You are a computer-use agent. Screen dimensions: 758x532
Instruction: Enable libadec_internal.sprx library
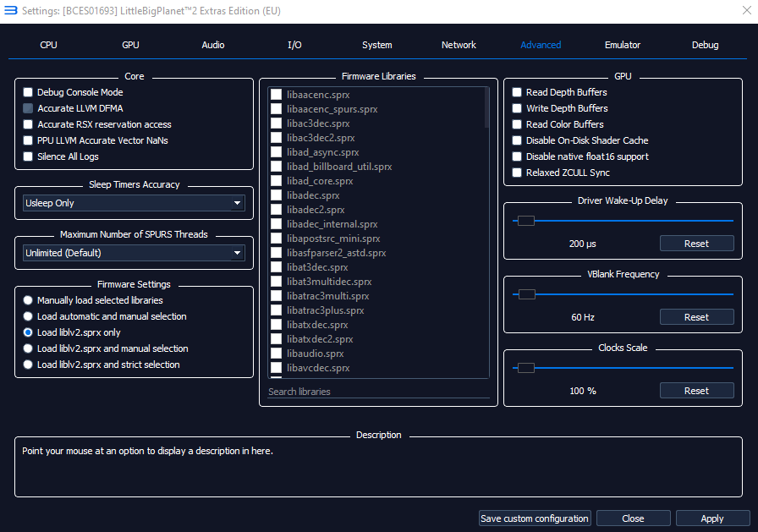[x=276, y=224]
